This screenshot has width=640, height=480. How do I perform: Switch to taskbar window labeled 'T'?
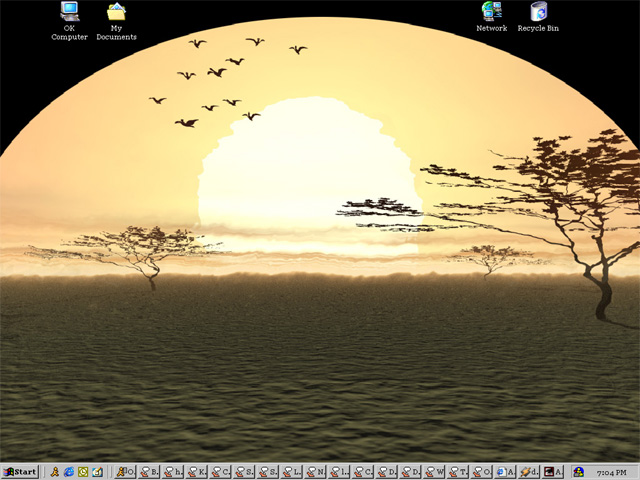[459, 471]
